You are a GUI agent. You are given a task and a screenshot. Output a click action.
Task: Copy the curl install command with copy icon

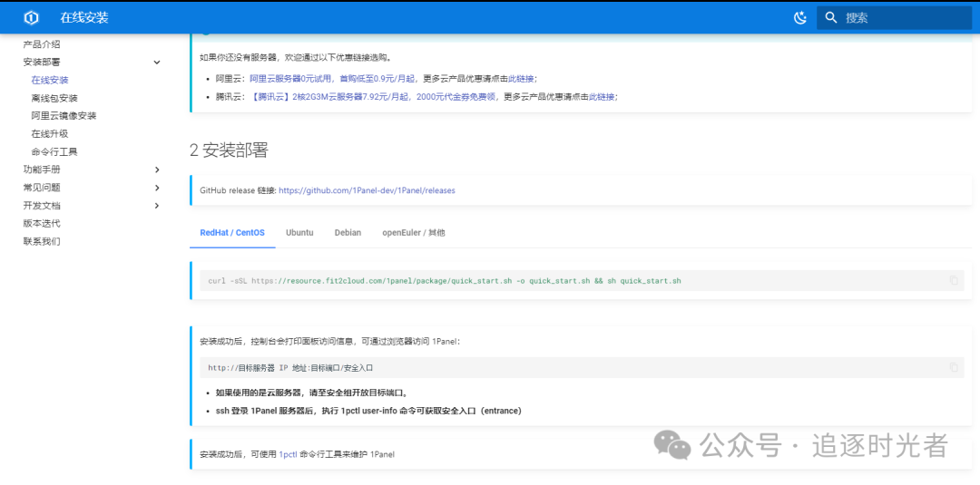953,281
